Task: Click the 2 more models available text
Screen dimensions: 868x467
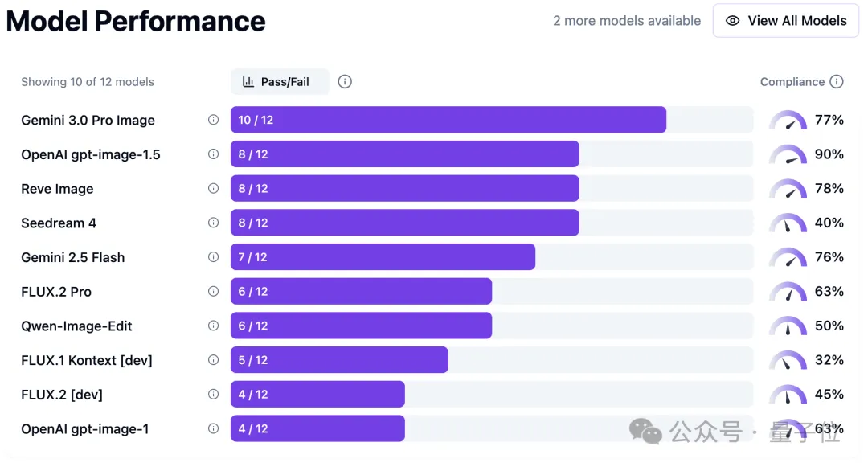Action: [627, 21]
